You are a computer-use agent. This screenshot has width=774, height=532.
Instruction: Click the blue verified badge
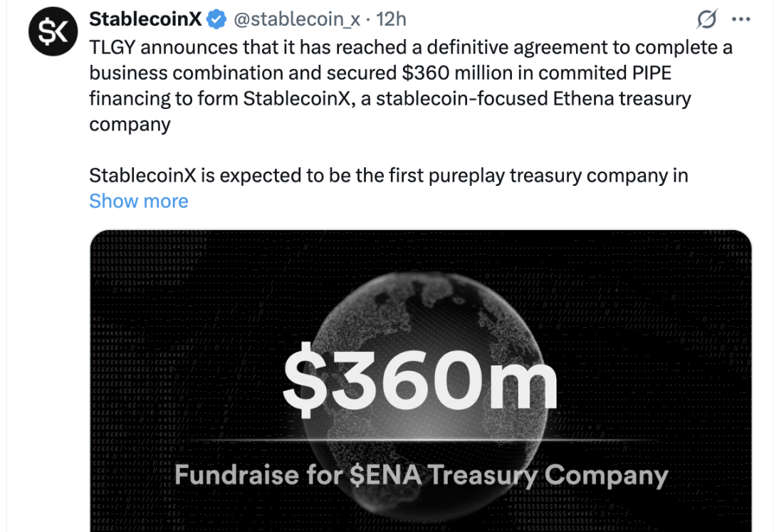coord(216,21)
